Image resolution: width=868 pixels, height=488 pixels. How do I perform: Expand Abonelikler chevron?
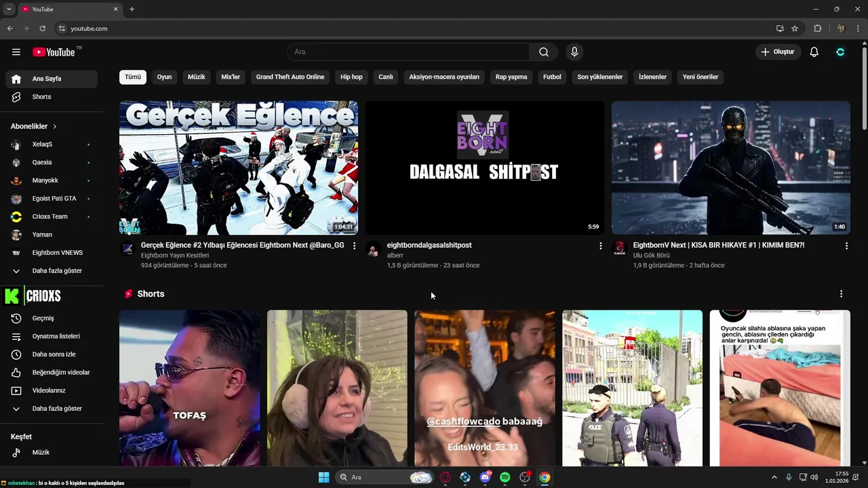click(55, 127)
